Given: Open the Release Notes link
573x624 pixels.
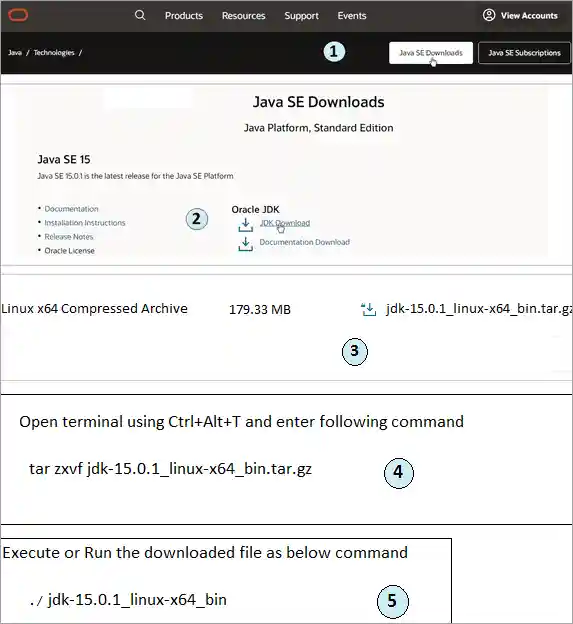Looking at the screenshot, I should point(69,236).
